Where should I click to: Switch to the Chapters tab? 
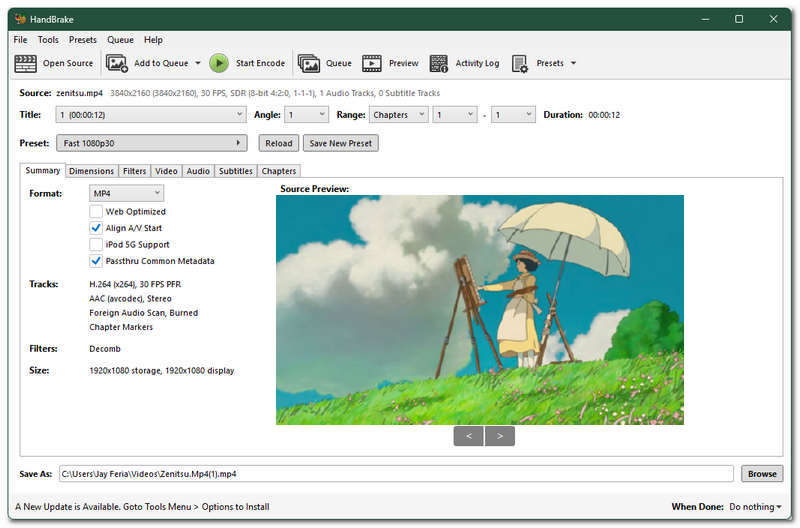click(x=279, y=171)
